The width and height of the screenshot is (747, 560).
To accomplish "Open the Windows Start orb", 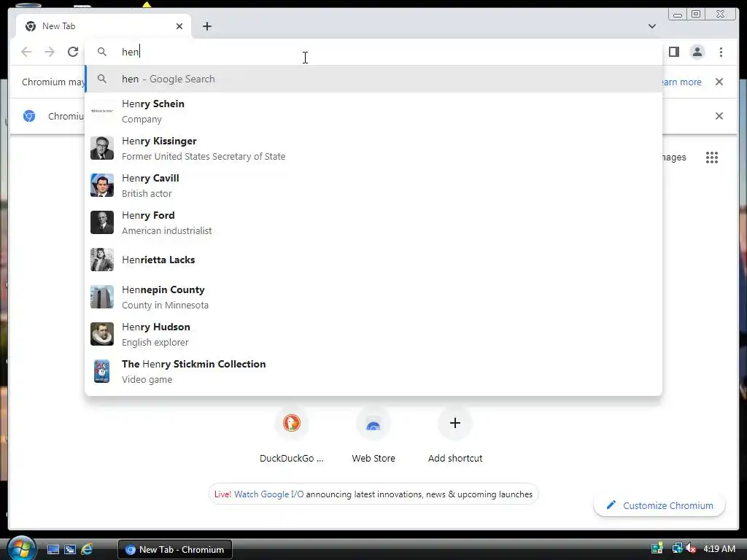I will [x=21, y=548].
